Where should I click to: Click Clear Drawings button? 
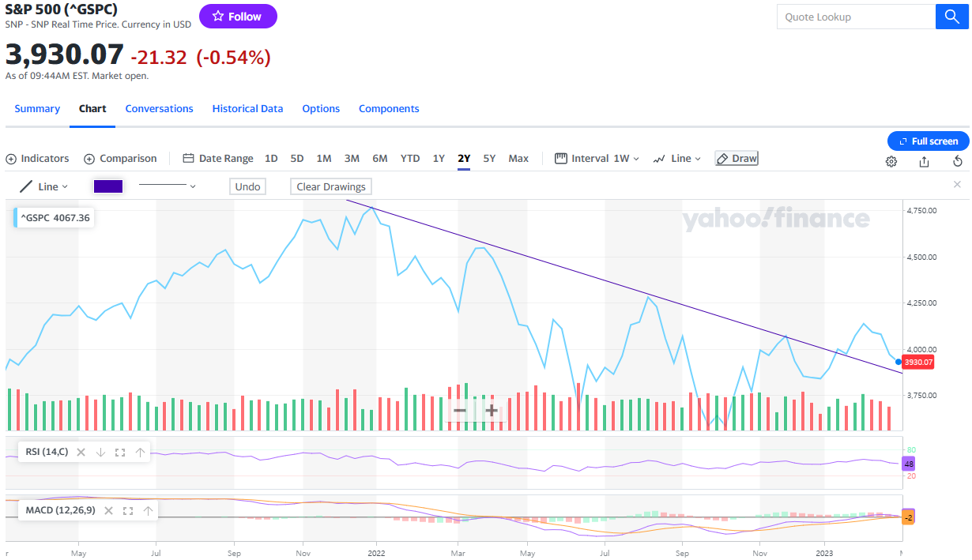coord(331,186)
